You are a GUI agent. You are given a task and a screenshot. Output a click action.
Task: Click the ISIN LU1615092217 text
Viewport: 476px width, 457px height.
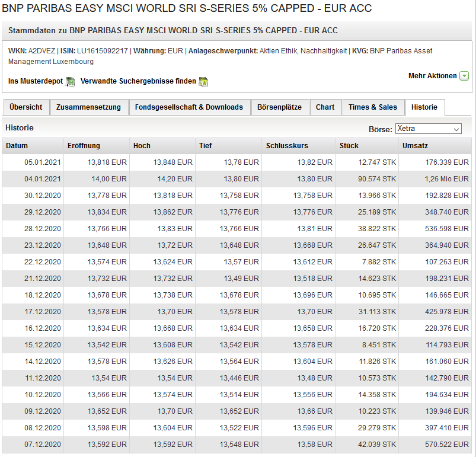tap(94, 51)
